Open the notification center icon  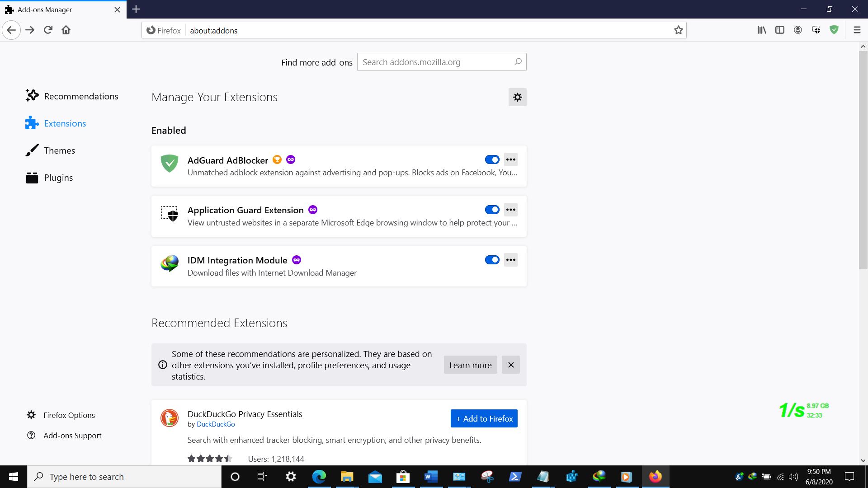849,477
